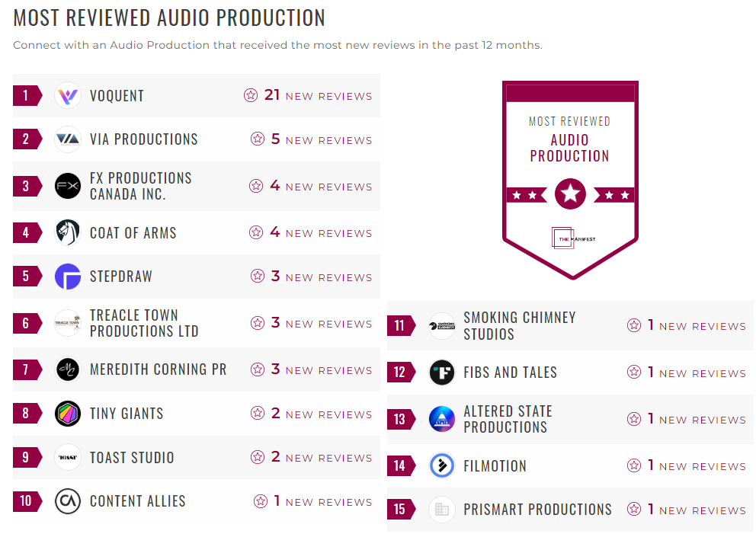Click the Stepdraw logo icon

(x=67, y=277)
